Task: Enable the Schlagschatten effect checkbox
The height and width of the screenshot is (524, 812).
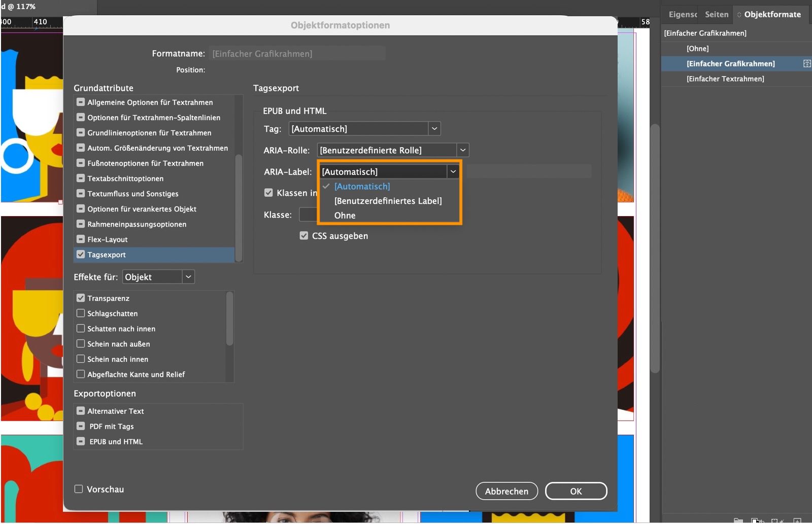Action: pos(81,313)
